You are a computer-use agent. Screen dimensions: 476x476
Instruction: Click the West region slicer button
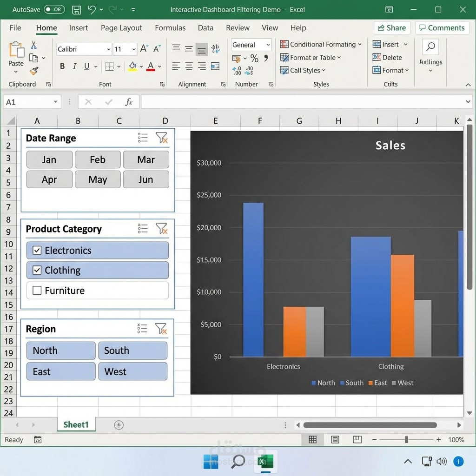tap(132, 371)
